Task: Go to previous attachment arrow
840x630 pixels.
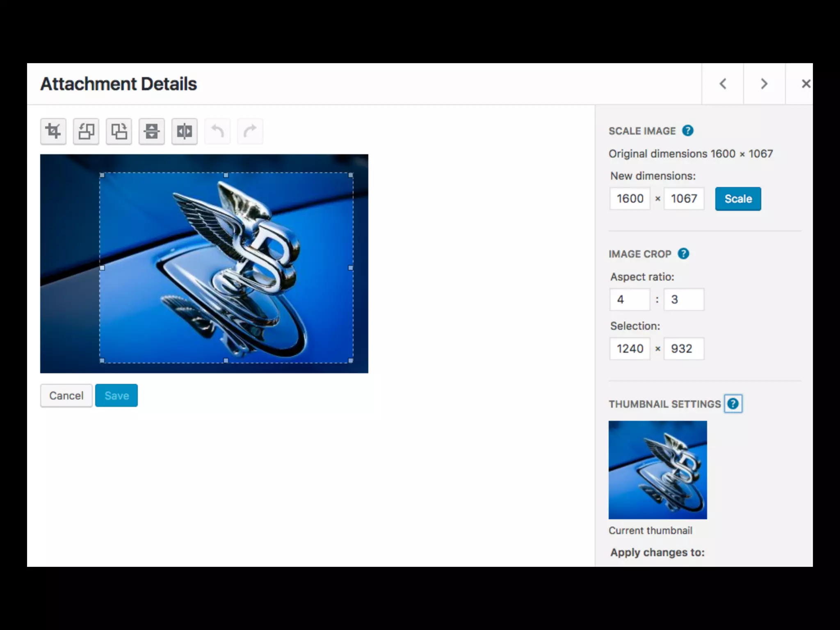Action: click(x=723, y=84)
